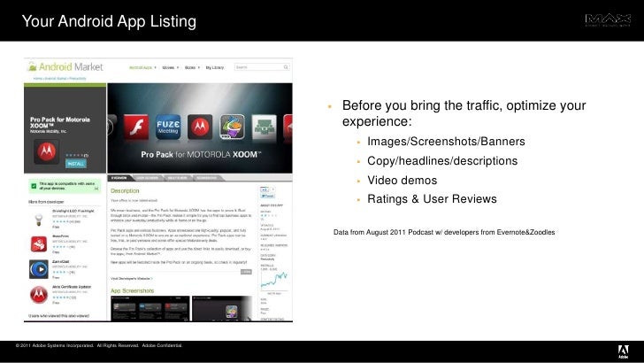
Task: Click the +1 button
Action: tap(264, 189)
